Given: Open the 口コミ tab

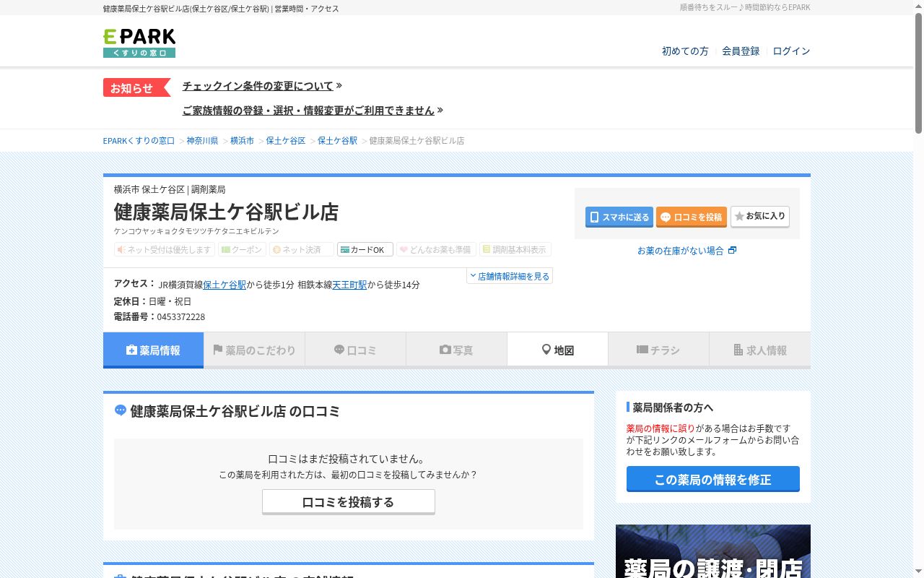Looking at the screenshot, I should coord(355,350).
